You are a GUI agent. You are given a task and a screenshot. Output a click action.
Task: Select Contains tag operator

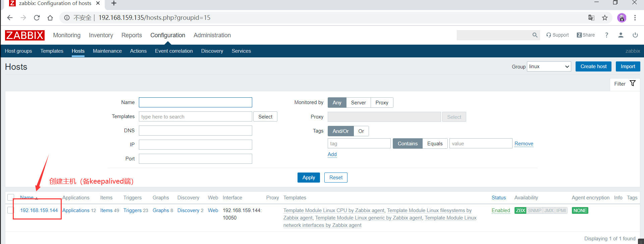(408, 144)
